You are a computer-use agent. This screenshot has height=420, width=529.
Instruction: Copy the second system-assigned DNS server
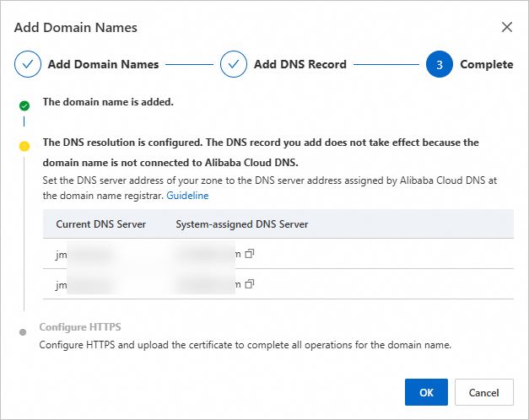249,284
